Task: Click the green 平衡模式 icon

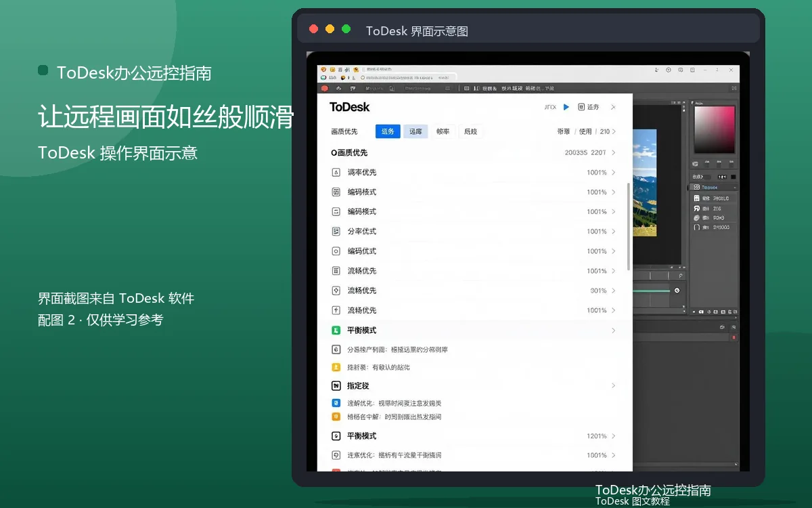Action: pyautogui.click(x=336, y=331)
